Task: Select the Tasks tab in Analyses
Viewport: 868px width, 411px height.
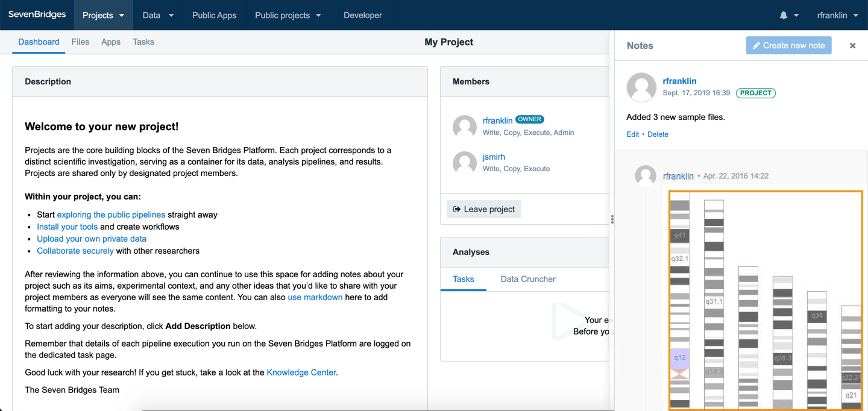Action: [464, 279]
